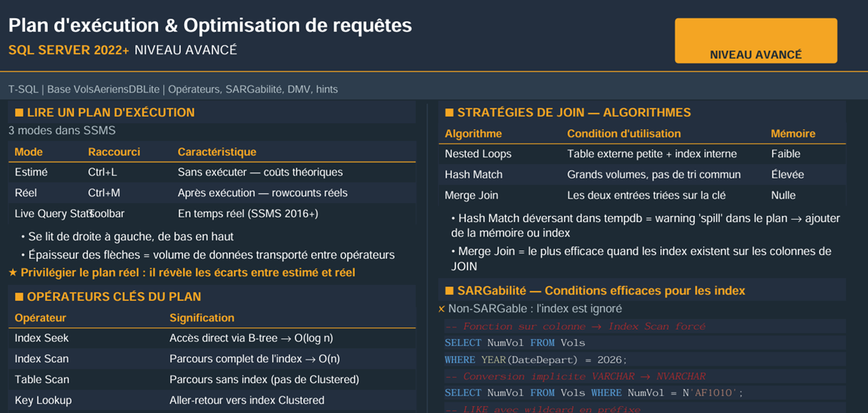Screen dimensions: 868x413
Task: Click the Ctrl+M shortcut cell
Action: [x=104, y=193]
